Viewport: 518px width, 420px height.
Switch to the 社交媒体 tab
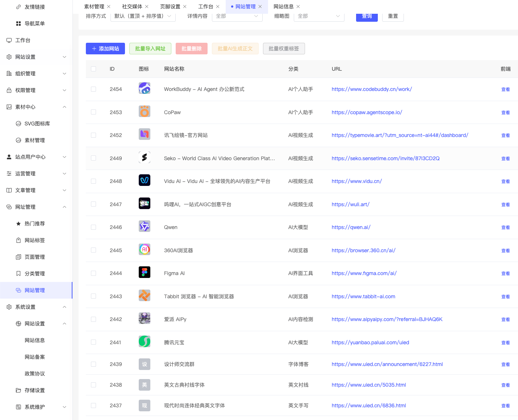(x=132, y=7)
